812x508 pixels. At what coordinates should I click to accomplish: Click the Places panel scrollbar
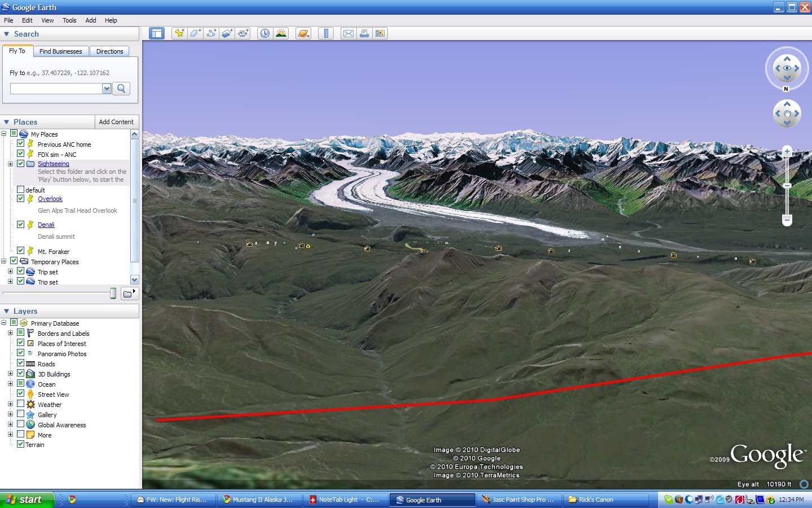(x=134, y=201)
